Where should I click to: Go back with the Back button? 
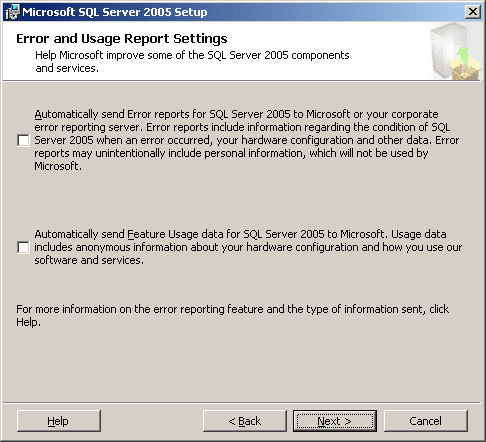pyautogui.click(x=245, y=421)
